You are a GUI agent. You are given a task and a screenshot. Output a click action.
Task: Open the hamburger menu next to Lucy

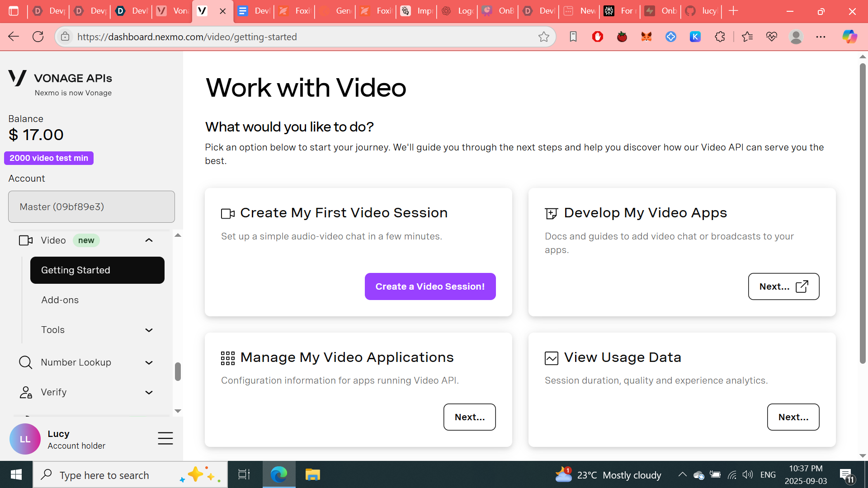165,438
